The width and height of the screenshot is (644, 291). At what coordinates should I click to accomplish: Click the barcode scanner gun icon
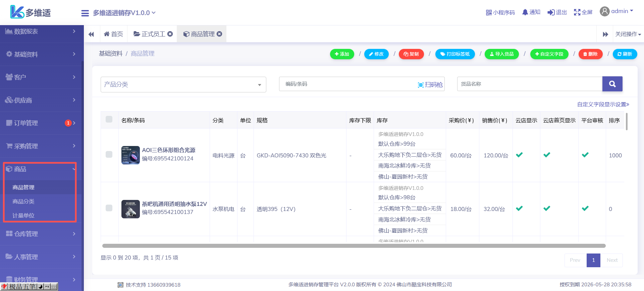point(421,85)
